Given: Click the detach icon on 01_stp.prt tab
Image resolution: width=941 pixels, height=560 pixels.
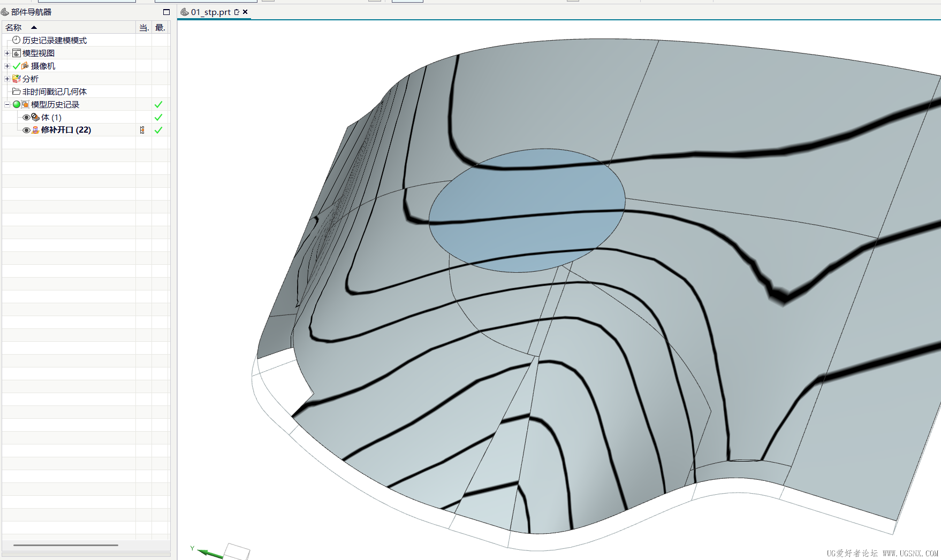Looking at the screenshot, I should (237, 12).
